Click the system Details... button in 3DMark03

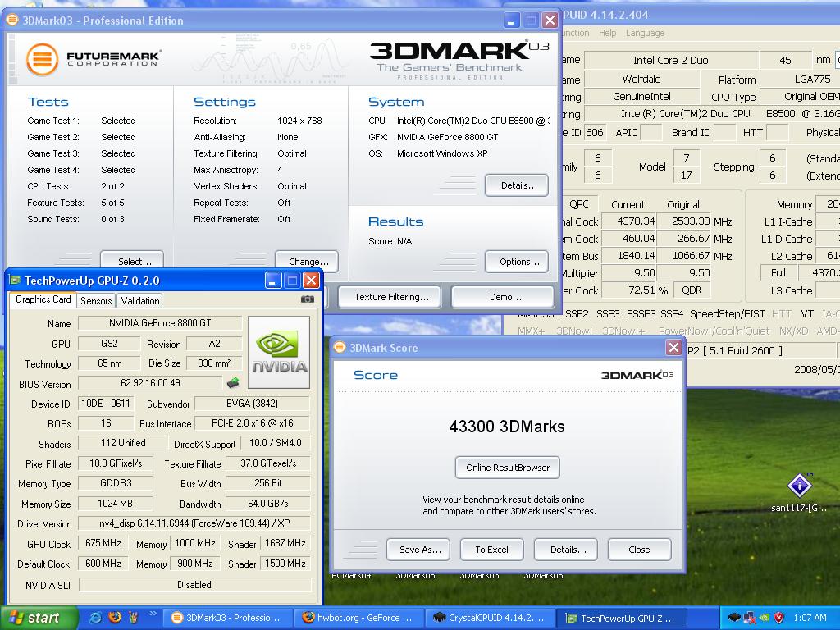pos(517,185)
